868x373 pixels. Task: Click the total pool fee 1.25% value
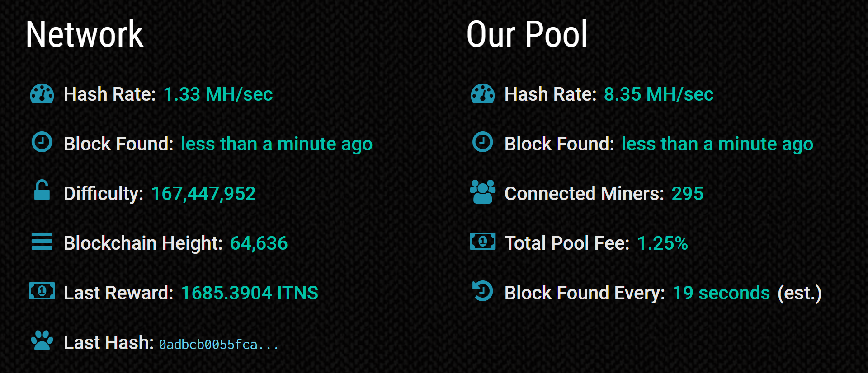coord(662,243)
